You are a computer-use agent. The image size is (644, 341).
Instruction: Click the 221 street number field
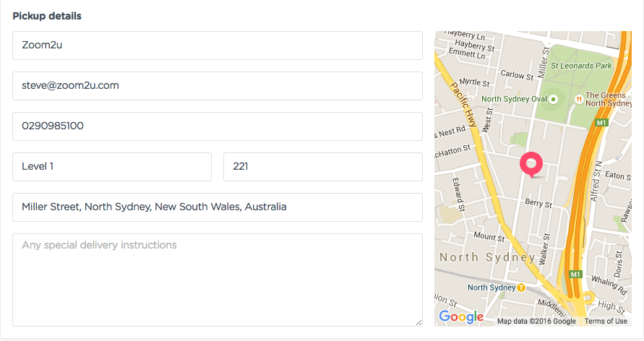[323, 167]
